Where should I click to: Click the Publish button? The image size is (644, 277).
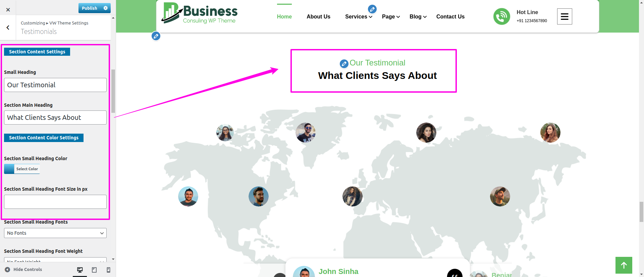(x=90, y=8)
